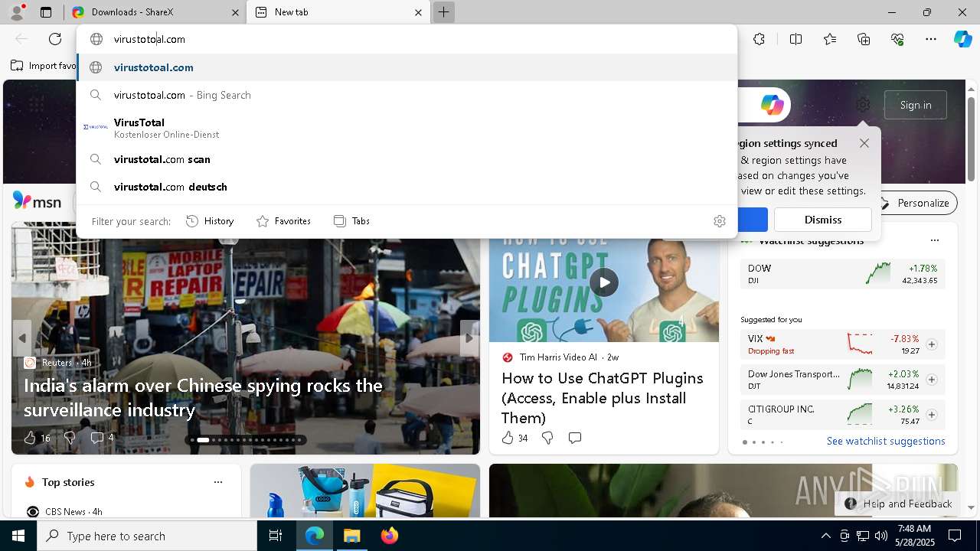Filter search suggestions by Favorites
The height and width of the screenshot is (551, 980).
tap(283, 221)
